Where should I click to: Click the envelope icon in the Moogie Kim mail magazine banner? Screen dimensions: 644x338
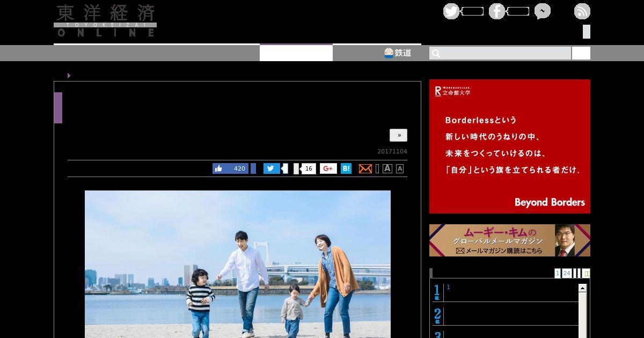coord(460,251)
